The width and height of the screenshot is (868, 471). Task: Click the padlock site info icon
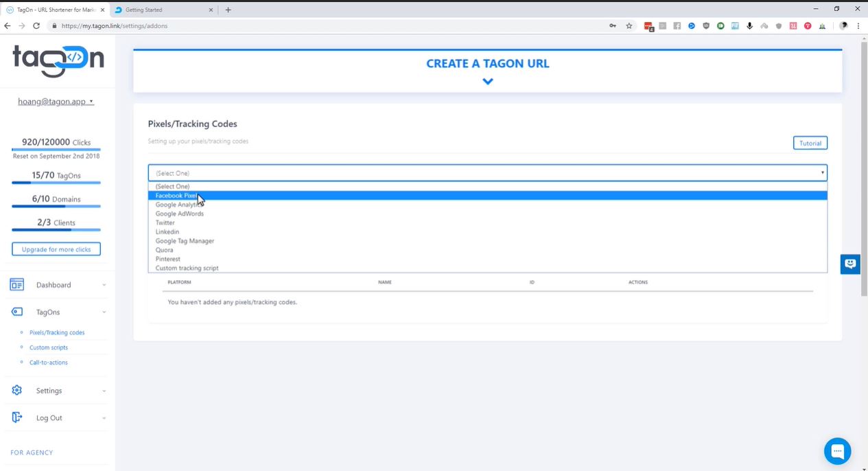coord(54,26)
